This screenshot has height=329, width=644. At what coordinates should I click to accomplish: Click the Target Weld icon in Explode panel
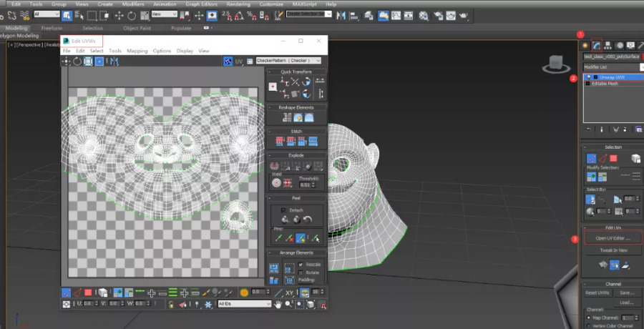[275, 182]
